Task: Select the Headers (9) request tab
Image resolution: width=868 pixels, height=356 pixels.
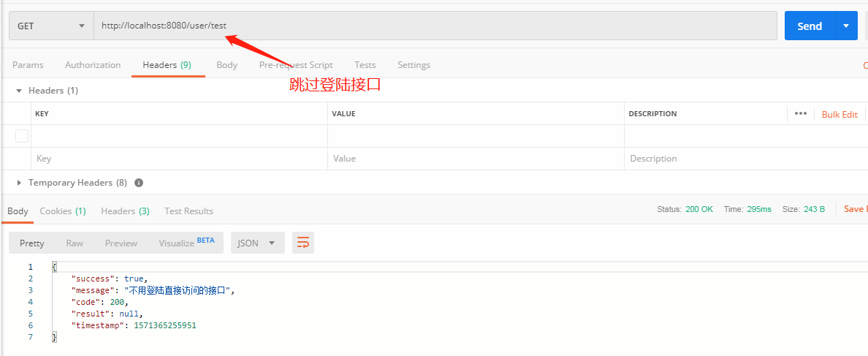Action: pyautogui.click(x=167, y=65)
